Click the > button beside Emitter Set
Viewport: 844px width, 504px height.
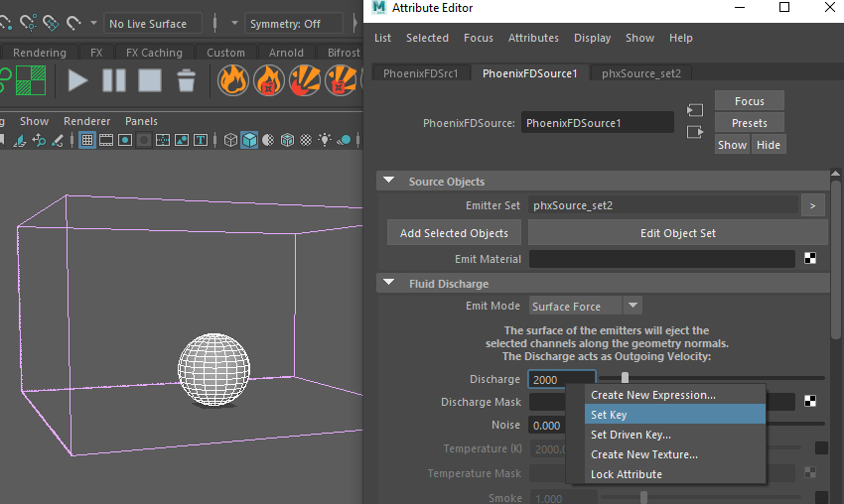point(813,205)
